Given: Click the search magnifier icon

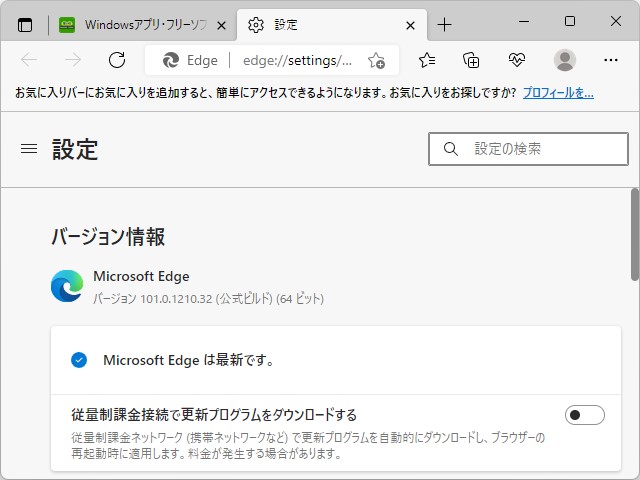Looking at the screenshot, I should coord(451,149).
